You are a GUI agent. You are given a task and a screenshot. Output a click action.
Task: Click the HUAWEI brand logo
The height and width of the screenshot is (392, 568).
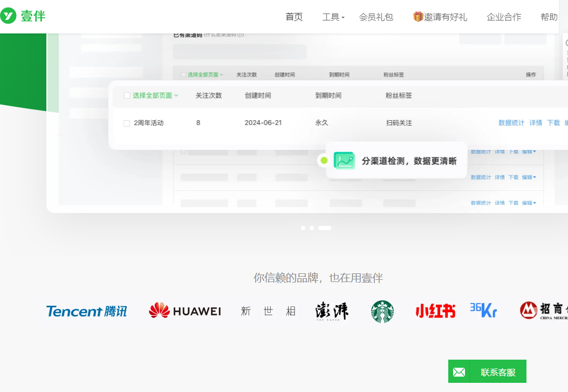(184, 311)
